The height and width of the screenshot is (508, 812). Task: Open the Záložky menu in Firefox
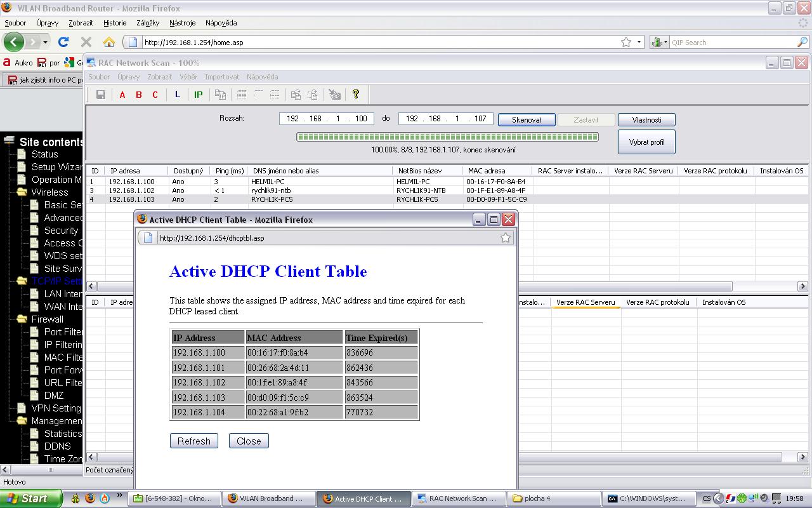pos(147,23)
